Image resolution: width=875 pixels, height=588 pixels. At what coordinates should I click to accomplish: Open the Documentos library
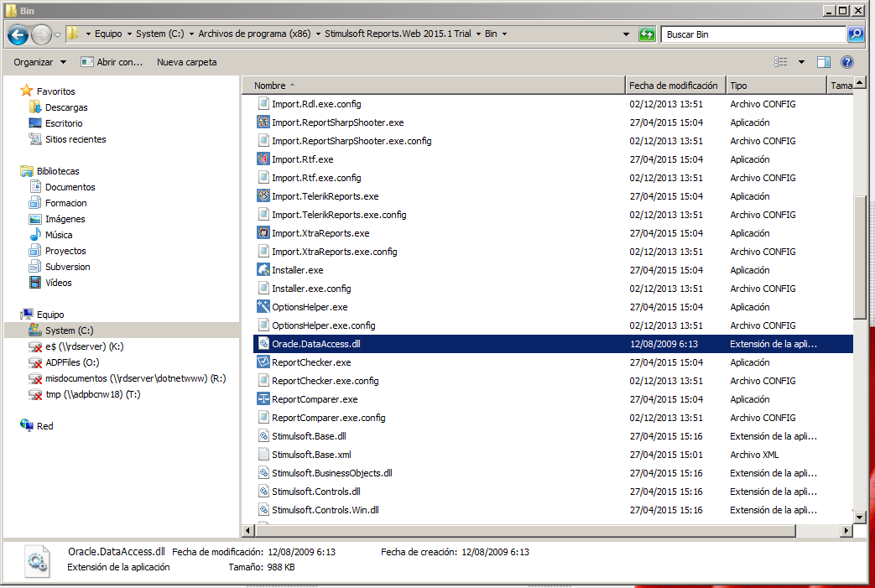pos(70,187)
